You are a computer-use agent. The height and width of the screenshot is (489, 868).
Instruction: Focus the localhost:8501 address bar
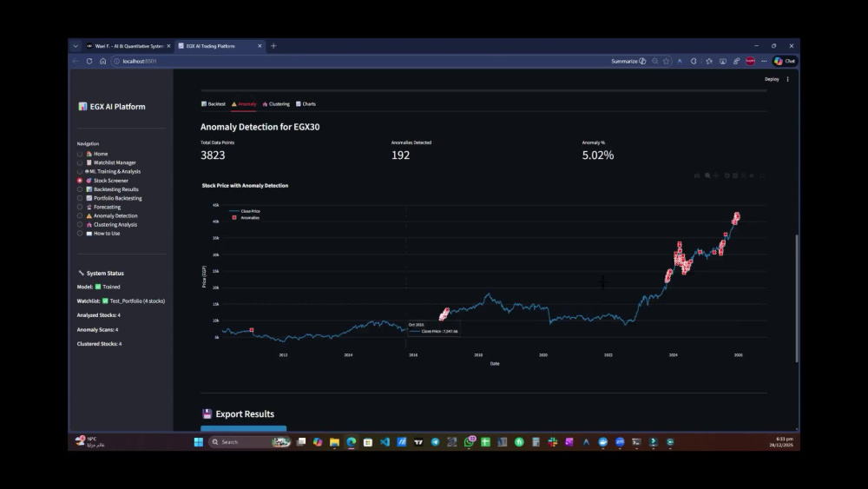tap(360, 62)
